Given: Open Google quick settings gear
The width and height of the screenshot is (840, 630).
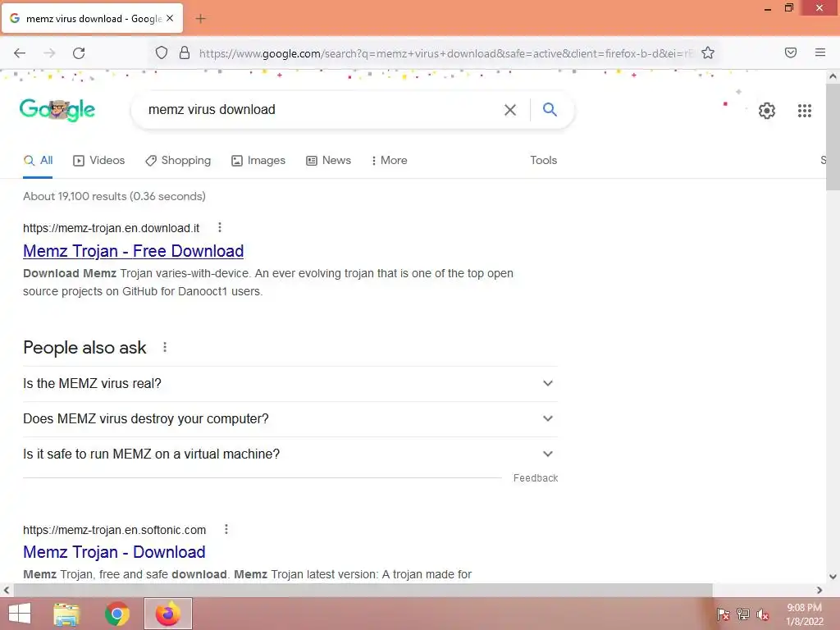Looking at the screenshot, I should point(767,111).
